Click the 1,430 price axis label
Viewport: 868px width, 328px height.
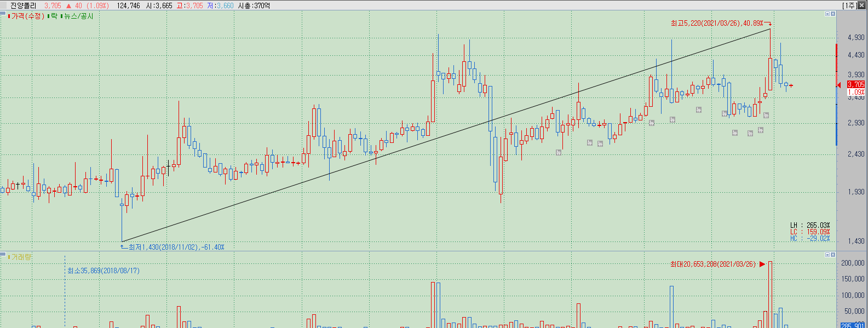(x=856, y=241)
